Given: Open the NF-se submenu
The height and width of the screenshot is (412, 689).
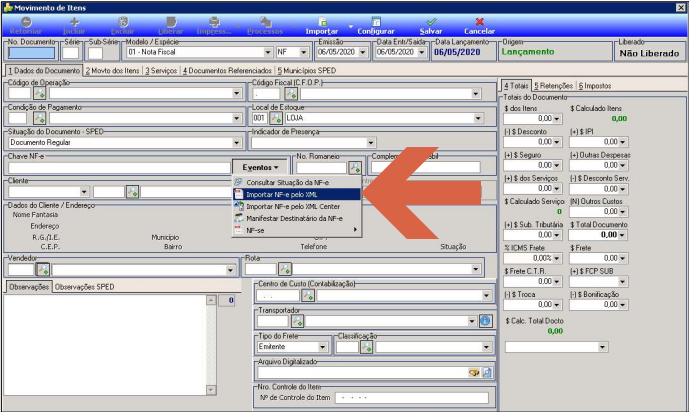Looking at the screenshot, I should (297, 230).
